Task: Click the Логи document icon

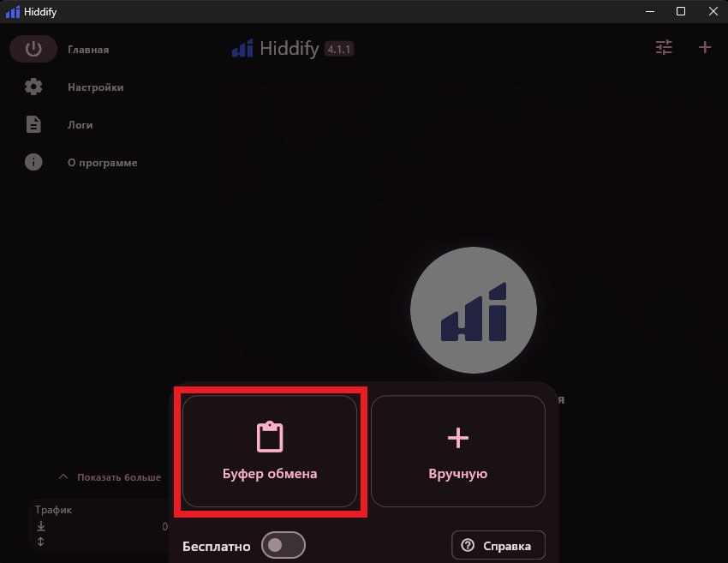Action: (33, 124)
